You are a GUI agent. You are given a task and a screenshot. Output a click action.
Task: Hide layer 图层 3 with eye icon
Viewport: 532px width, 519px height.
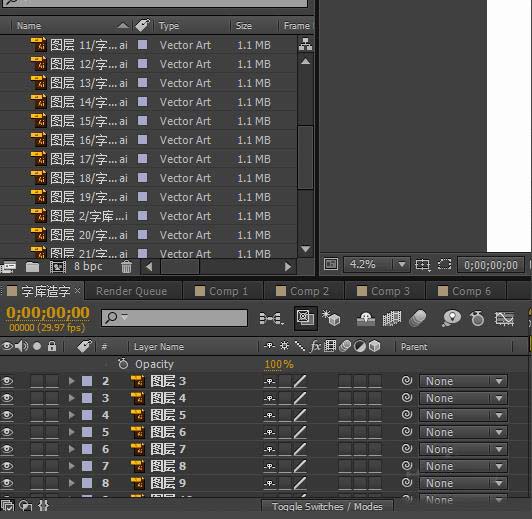(x=7, y=381)
